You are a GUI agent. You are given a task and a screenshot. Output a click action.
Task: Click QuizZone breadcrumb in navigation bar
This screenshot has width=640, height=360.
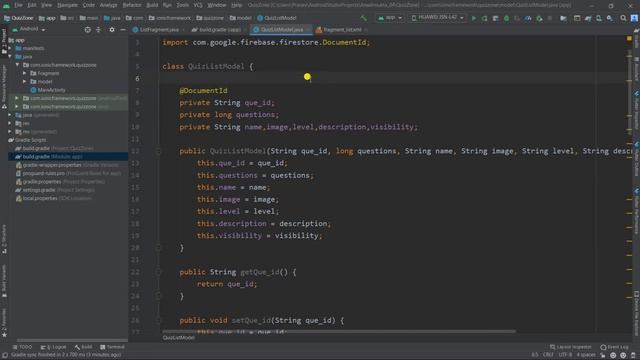coord(18,18)
